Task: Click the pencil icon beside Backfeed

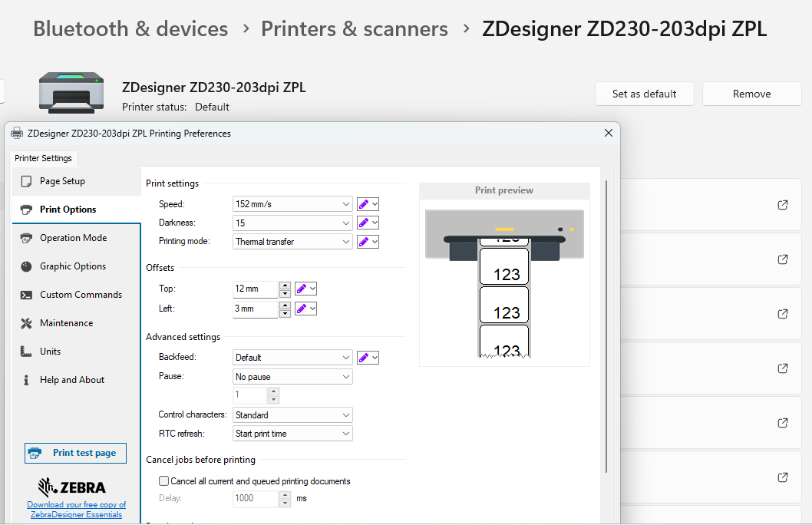Action: click(x=364, y=358)
